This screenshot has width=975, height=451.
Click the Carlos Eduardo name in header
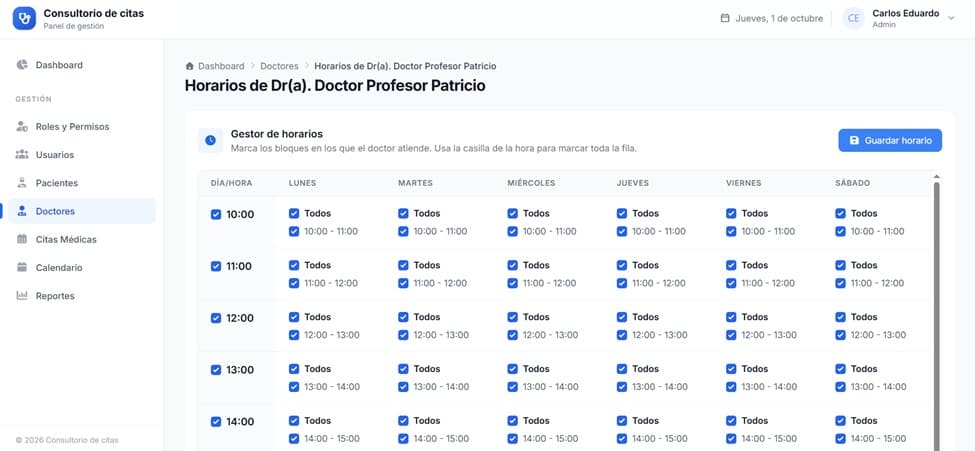(905, 13)
